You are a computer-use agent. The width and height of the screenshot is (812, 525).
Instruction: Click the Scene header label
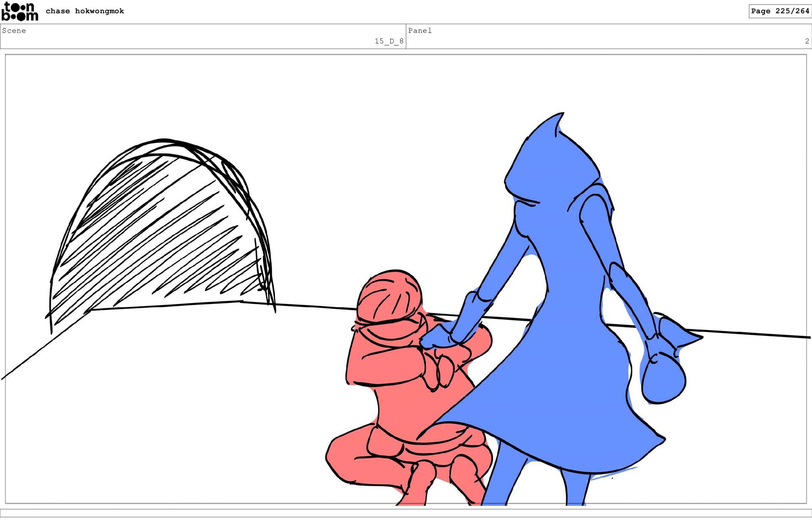pyautogui.click(x=14, y=30)
